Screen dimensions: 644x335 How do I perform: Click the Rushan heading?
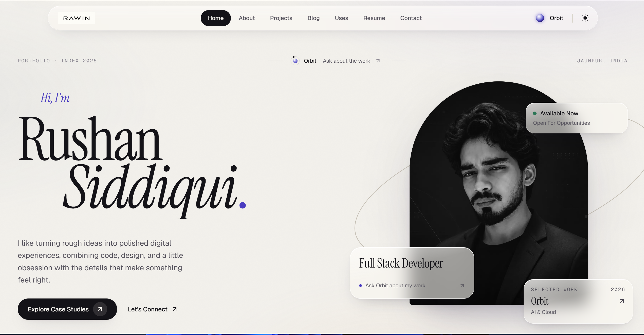(90, 138)
